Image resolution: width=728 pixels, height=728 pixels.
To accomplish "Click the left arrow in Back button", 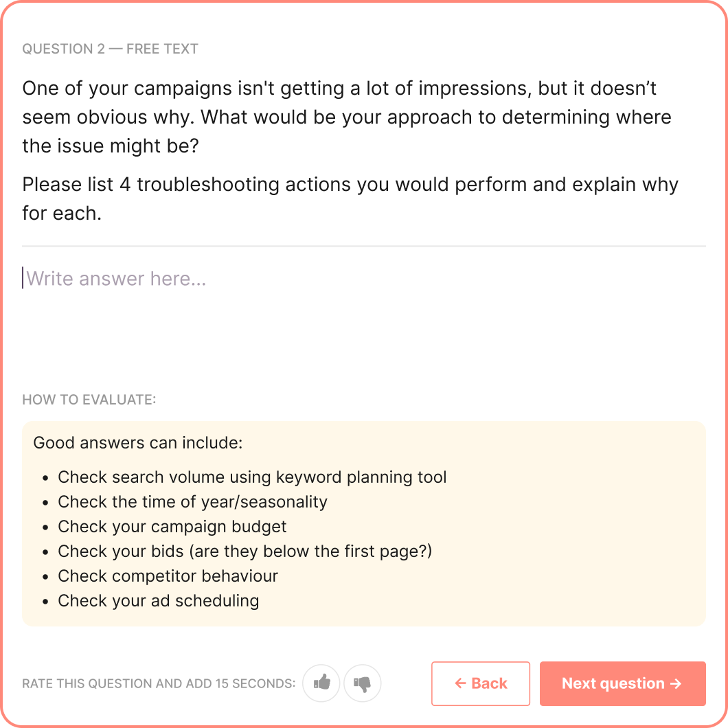I will pyautogui.click(x=460, y=683).
